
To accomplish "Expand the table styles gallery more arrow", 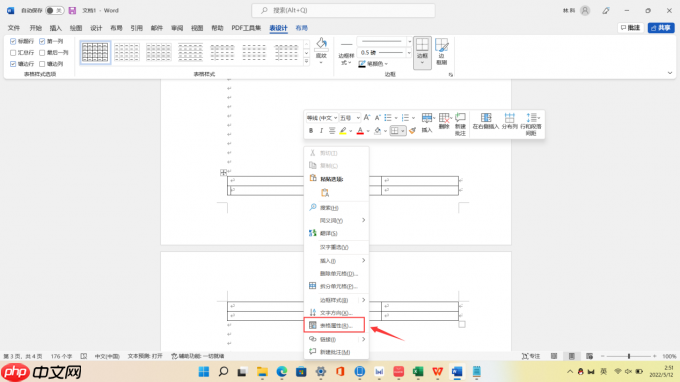I will click(x=307, y=62).
